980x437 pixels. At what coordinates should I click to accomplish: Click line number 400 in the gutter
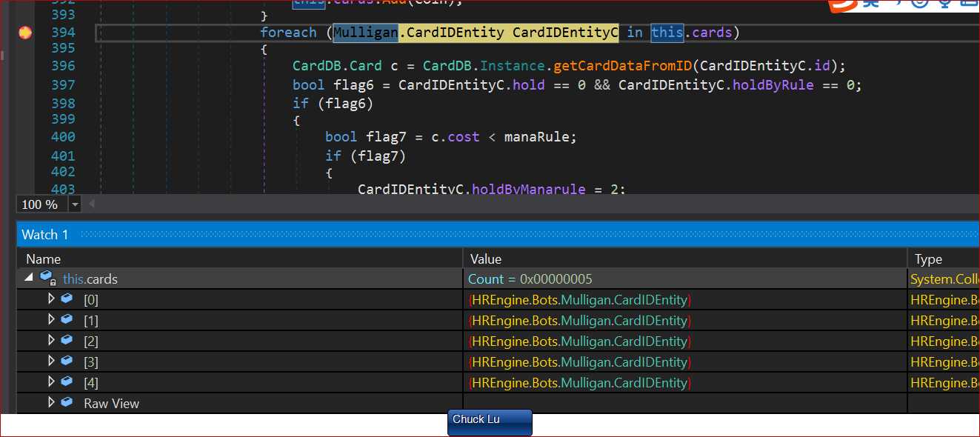63,136
